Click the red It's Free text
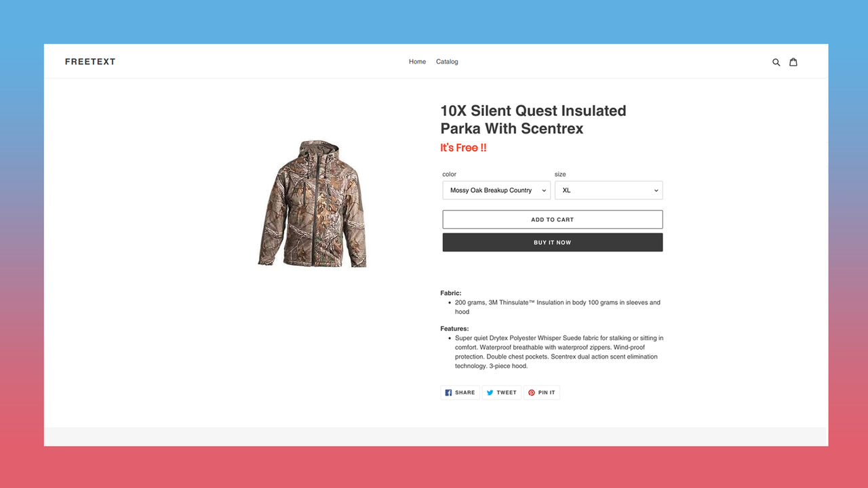Viewport: 868px width, 488px height. [463, 147]
